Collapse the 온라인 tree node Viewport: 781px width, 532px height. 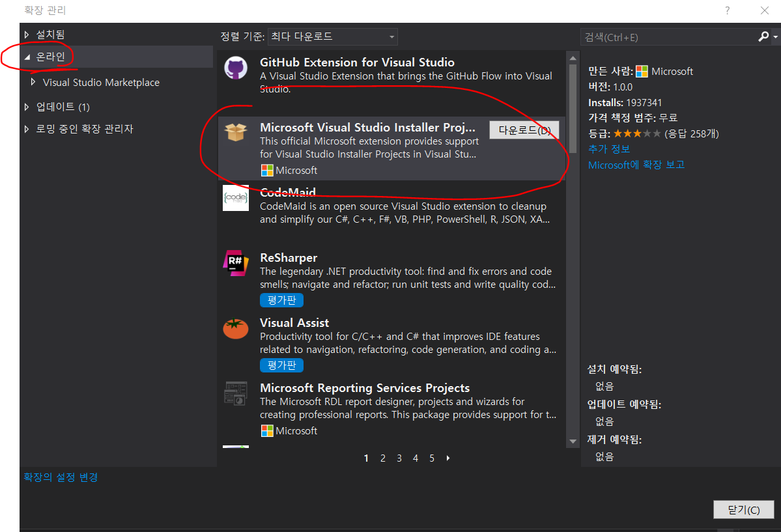tap(27, 57)
